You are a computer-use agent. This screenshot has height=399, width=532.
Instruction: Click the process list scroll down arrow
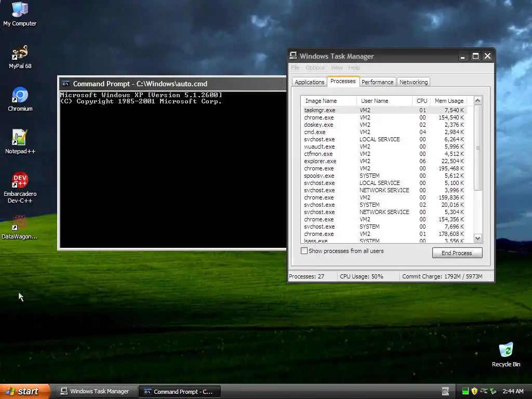coord(478,238)
